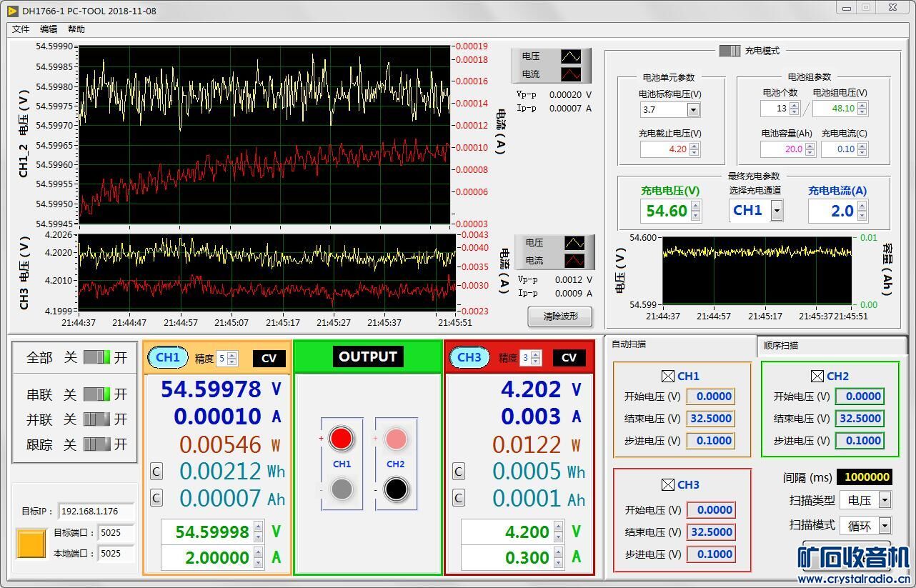Click the top graph voltage waveform icon
The height and width of the screenshot is (588, 916).
pyautogui.click(x=571, y=56)
